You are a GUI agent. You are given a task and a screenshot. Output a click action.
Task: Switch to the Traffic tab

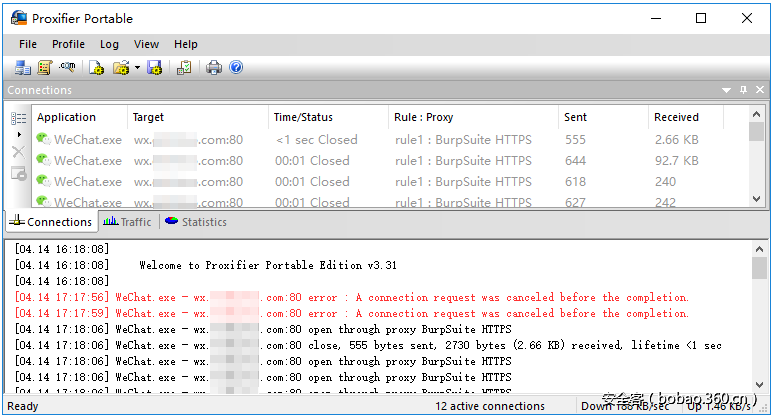[x=128, y=222]
